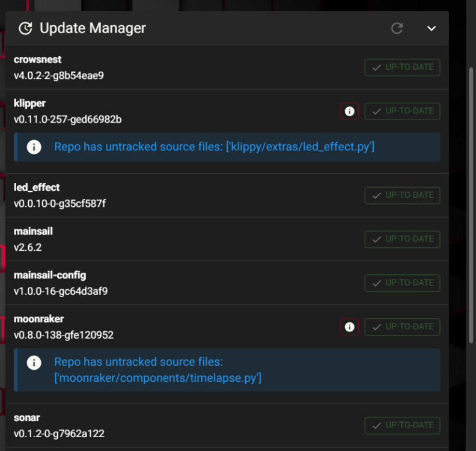Click the page vertical scrollbar thumb

471,205
